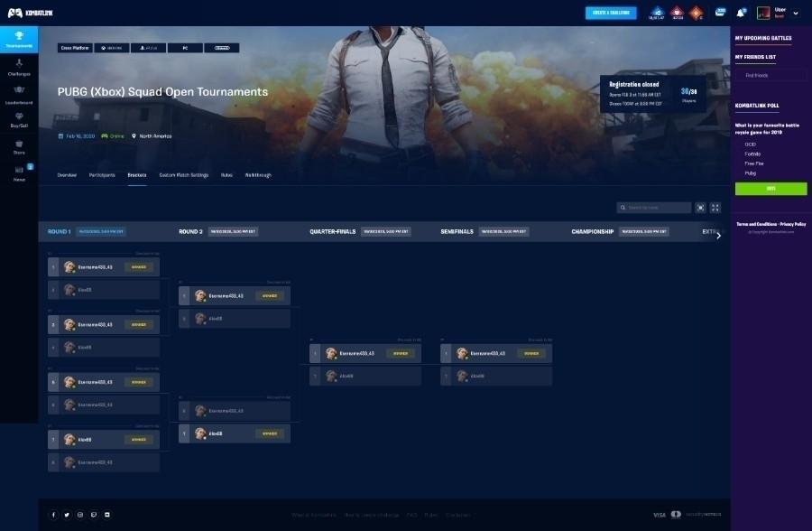Click the center bracket view icon

pyautogui.click(x=701, y=208)
